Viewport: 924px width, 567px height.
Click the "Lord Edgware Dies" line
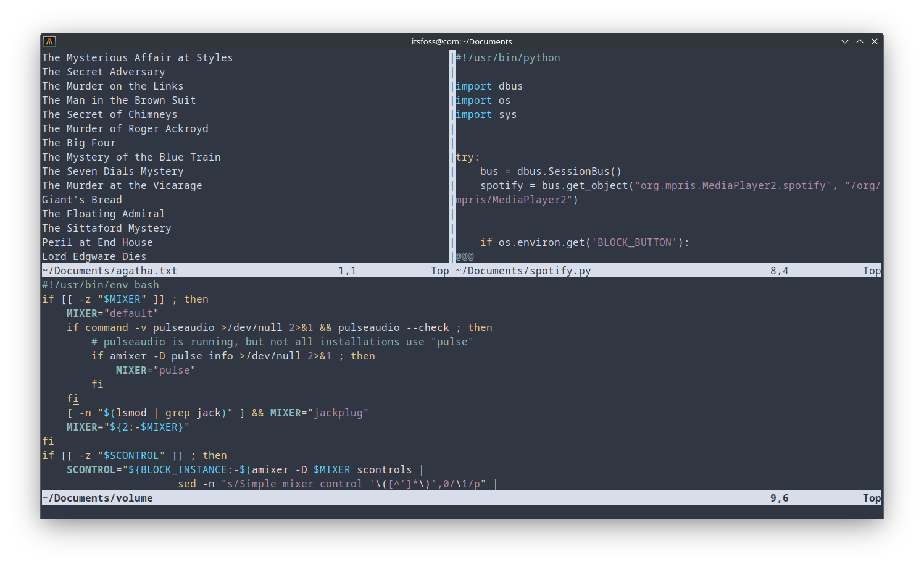point(94,256)
